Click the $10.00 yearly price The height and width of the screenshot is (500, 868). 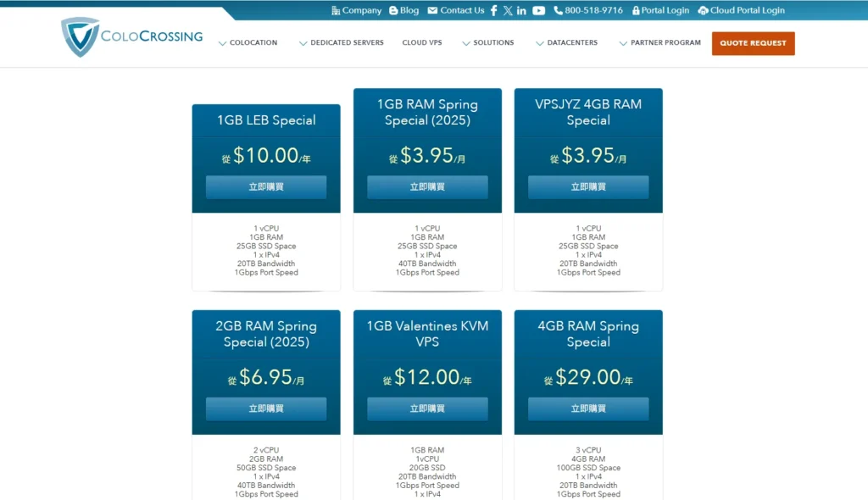point(266,156)
